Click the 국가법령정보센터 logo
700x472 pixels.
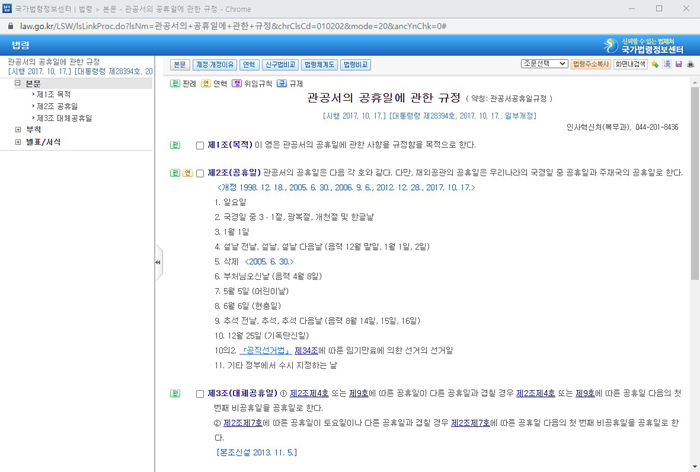pyautogui.click(x=643, y=45)
